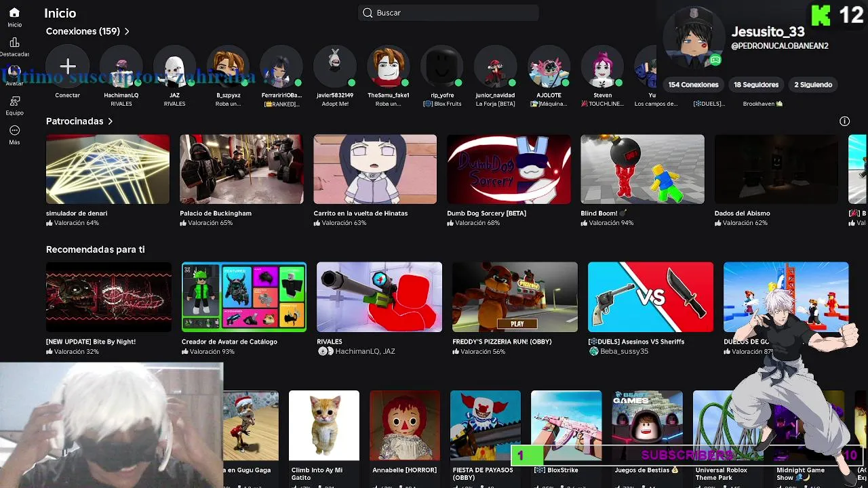868x488 pixels.
Task: Open BloxStrike game thumbnail
Action: click(566, 426)
